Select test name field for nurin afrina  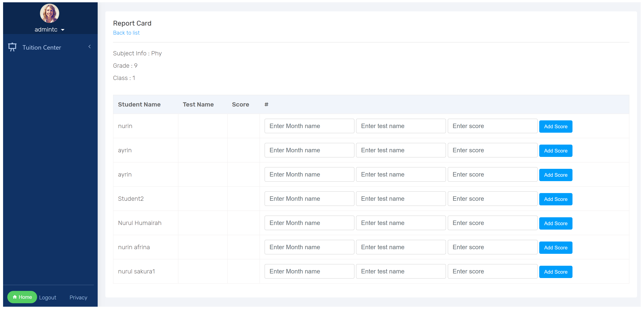[401, 247]
